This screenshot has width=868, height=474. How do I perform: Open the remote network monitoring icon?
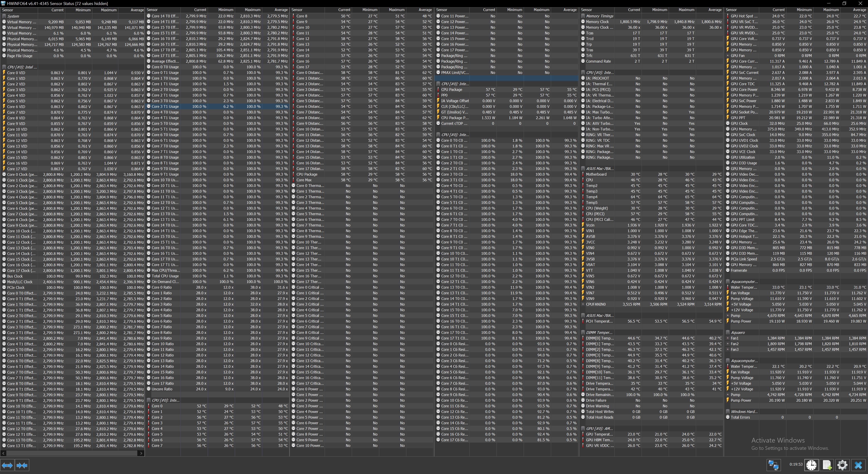click(773, 465)
